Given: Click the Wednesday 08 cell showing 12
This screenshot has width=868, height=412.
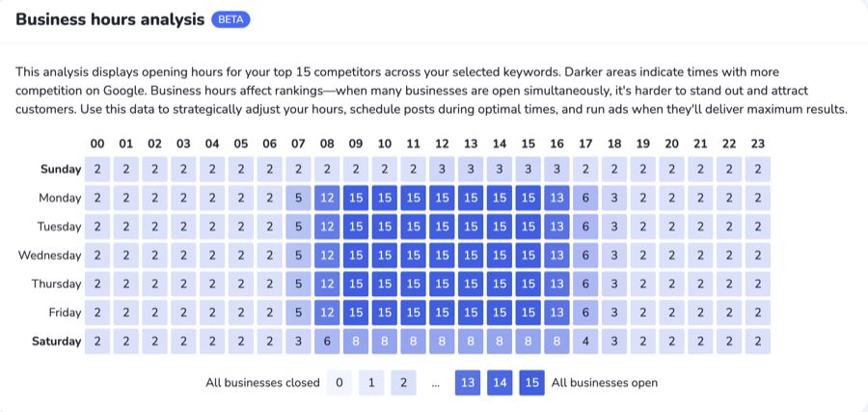Looking at the screenshot, I should coord(327,255).
